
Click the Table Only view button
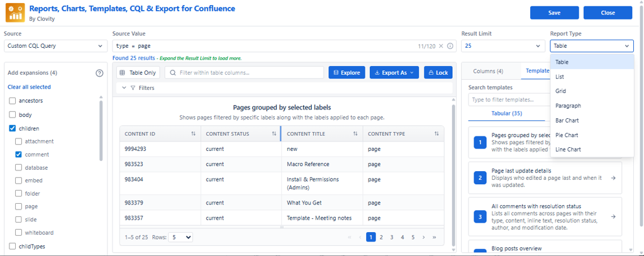click(138, 73)
